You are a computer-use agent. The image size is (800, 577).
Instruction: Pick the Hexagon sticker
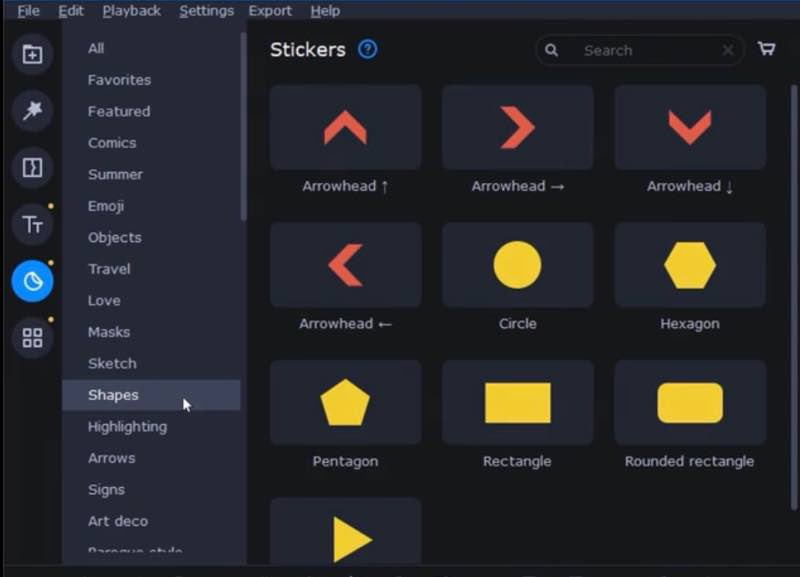click(x=689, y=265)
